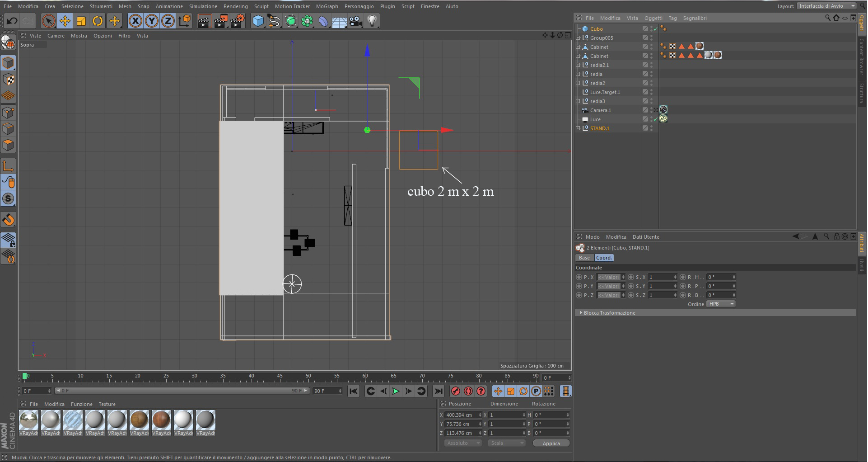Screen dimensions: 868x462
Task: Add a Cube primitive object
Action: click(x=258, y=21)
